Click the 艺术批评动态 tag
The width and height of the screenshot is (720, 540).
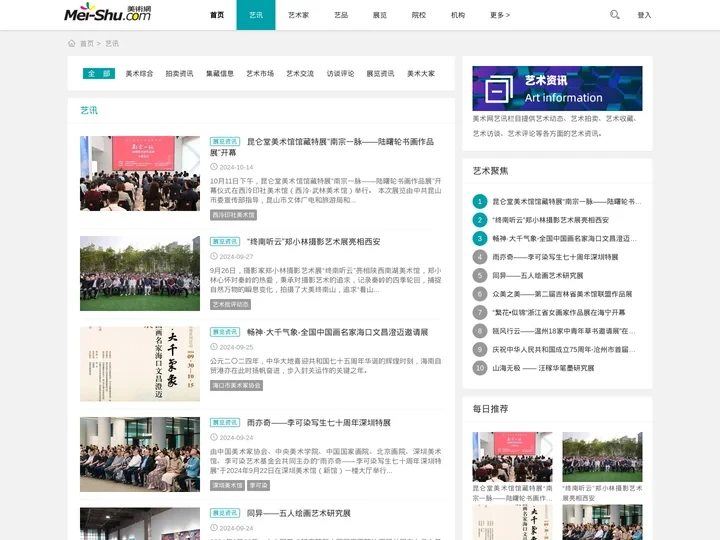coord(231,304)
